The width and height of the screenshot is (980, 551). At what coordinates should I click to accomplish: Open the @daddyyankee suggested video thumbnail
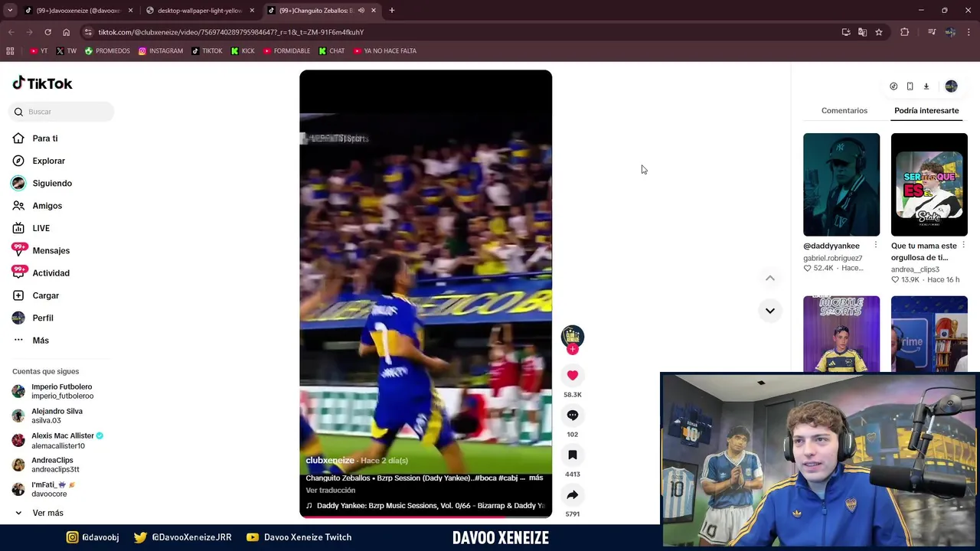point(841,184)
